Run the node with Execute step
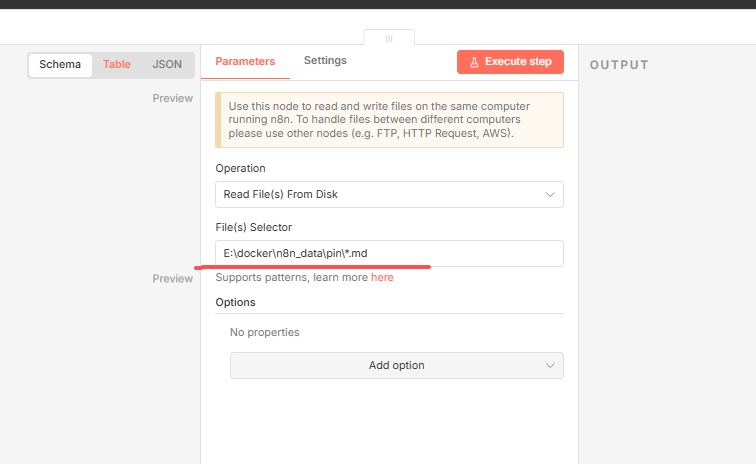The width and height of the screenshot is (756, 464). (510, 62)
